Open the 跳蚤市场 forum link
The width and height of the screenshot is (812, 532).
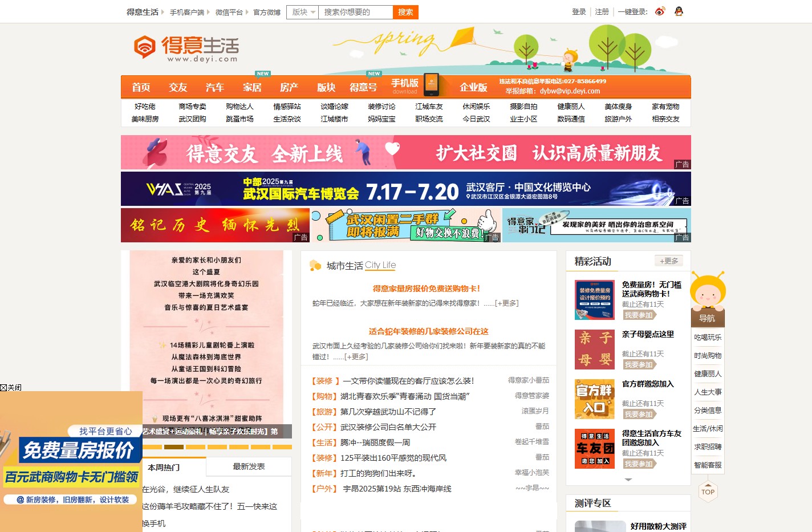click(239, 119)
